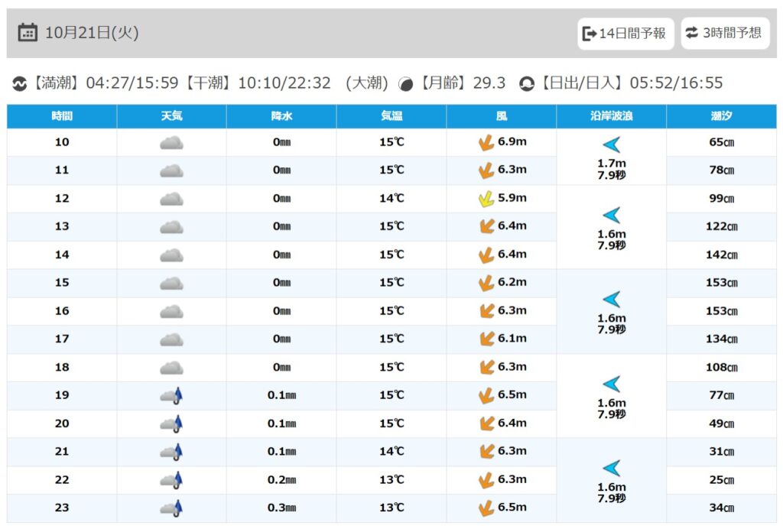This screenshot has width=783, height=532.
Task: Open the 14日間予報 forecast button
Action: pos(625,33)
